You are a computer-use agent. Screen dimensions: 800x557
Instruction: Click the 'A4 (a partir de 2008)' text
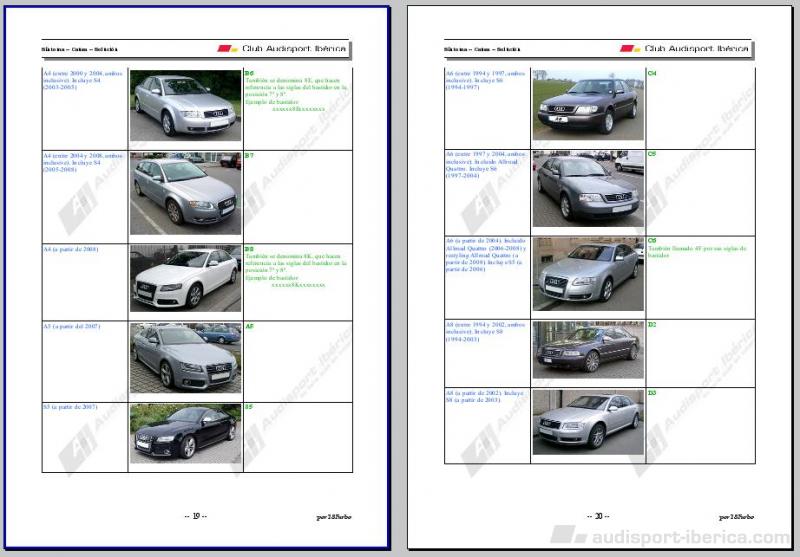tap(71, 249)
